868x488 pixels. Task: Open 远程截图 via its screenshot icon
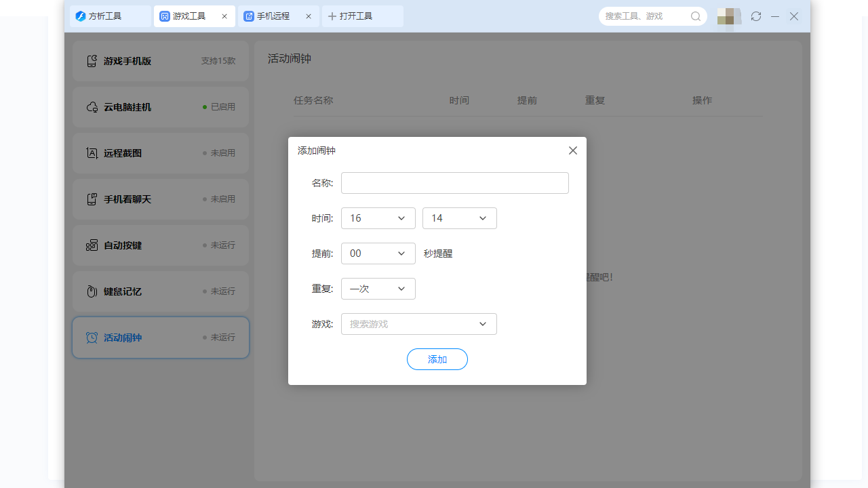click(92, 152)
